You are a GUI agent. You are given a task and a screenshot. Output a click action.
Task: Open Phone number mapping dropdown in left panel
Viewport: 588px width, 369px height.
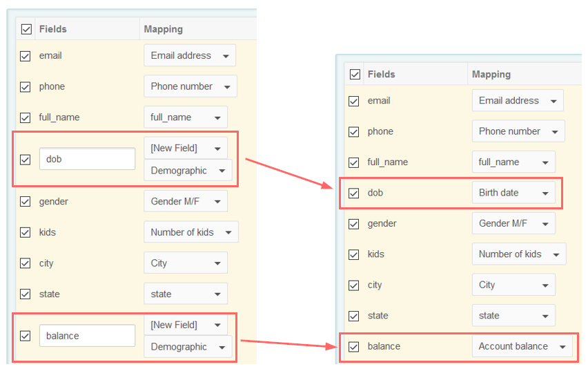coord(190,86)
